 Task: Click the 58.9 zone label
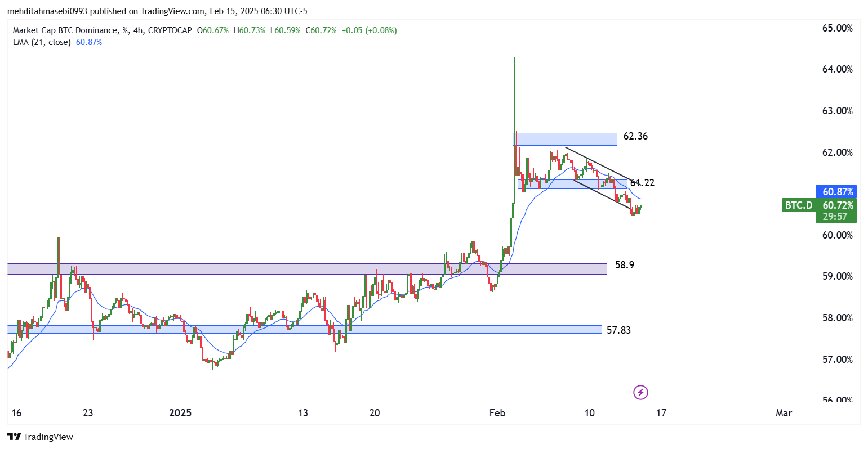625,264
